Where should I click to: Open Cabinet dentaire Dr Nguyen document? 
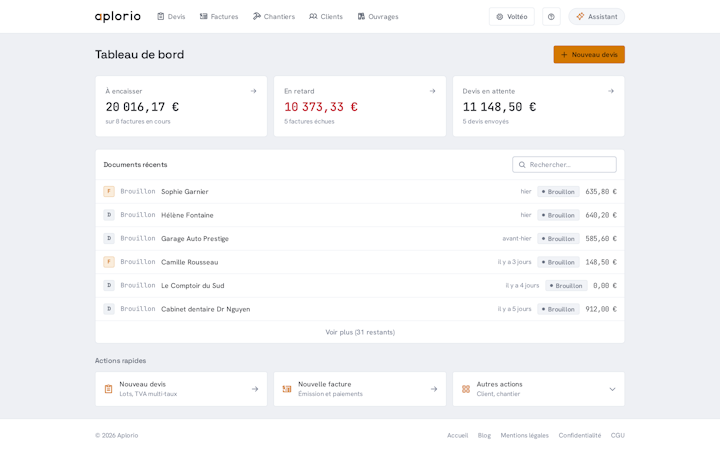360,309
